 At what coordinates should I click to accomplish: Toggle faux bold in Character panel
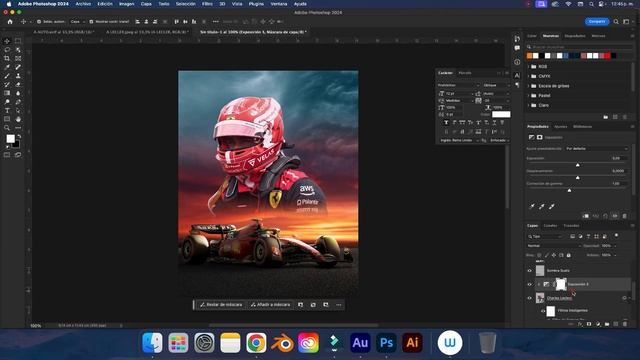tap(446, 122)
